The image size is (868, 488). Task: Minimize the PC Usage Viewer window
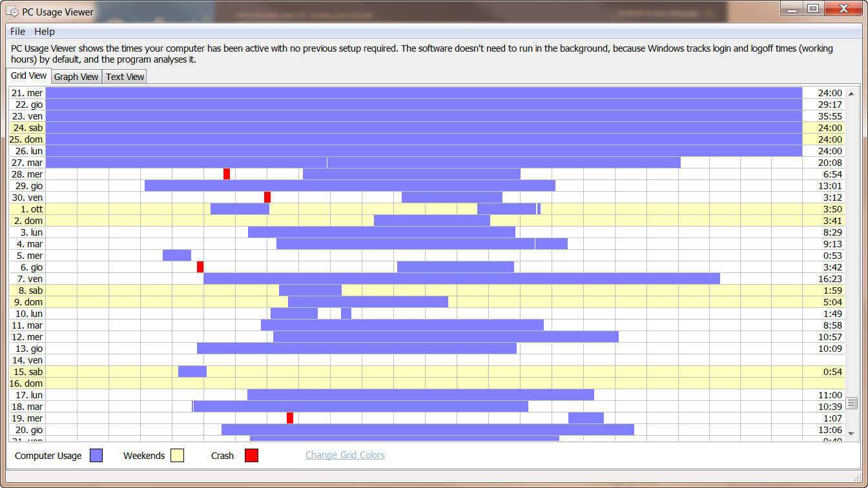[x=792, y=8]
